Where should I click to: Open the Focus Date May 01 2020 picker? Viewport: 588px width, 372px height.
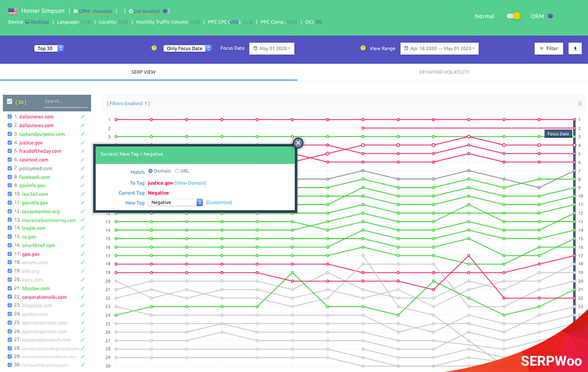(x=271, y=48)
